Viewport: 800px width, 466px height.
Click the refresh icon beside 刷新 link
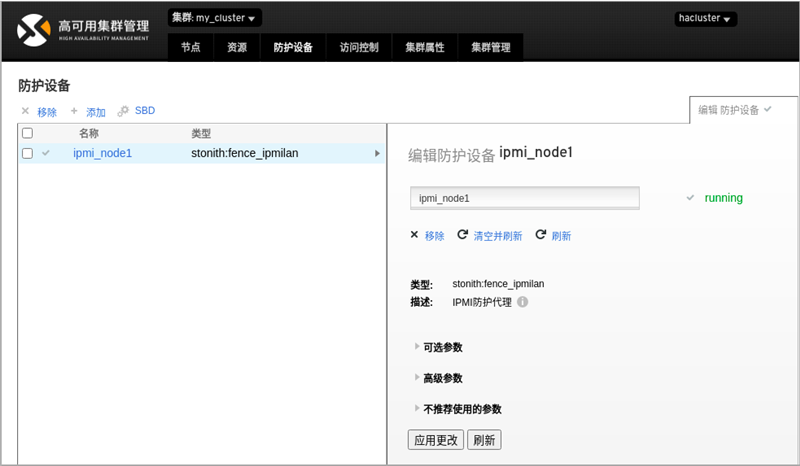(541, 235)
